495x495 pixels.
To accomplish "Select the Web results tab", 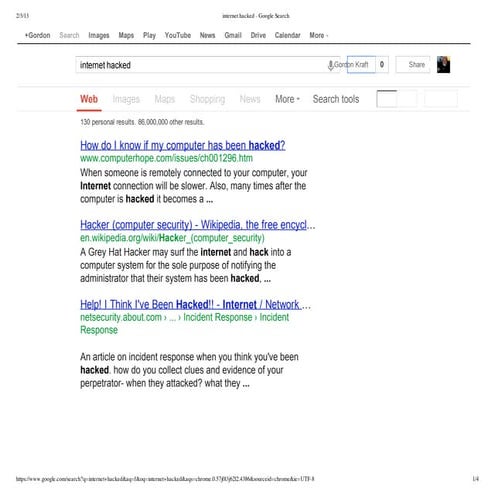I will 89,99.
